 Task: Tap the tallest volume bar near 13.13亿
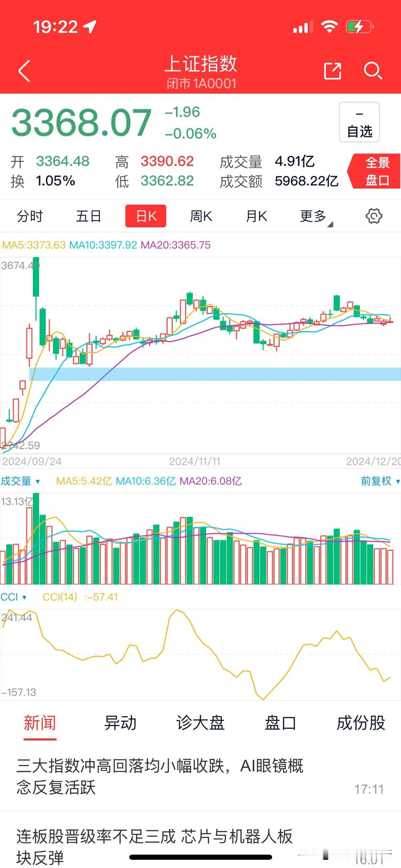36,539
